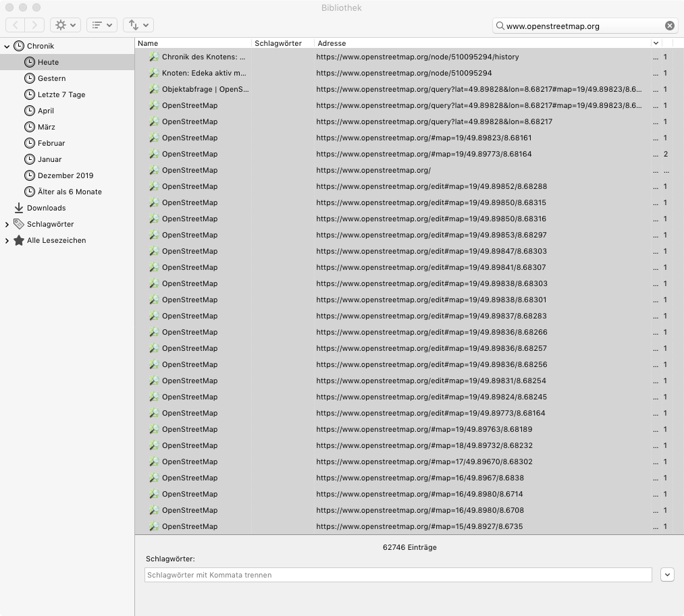Image resolution: width=684 pixels, height=616 pixels.
Task: Select April in the history sidebar
Action: (x=67, y=111)
